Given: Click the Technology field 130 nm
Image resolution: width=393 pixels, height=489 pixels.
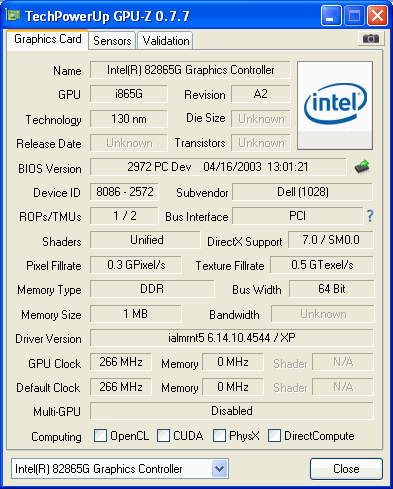Looking at the screenshot, I should [x=129, y=119].
